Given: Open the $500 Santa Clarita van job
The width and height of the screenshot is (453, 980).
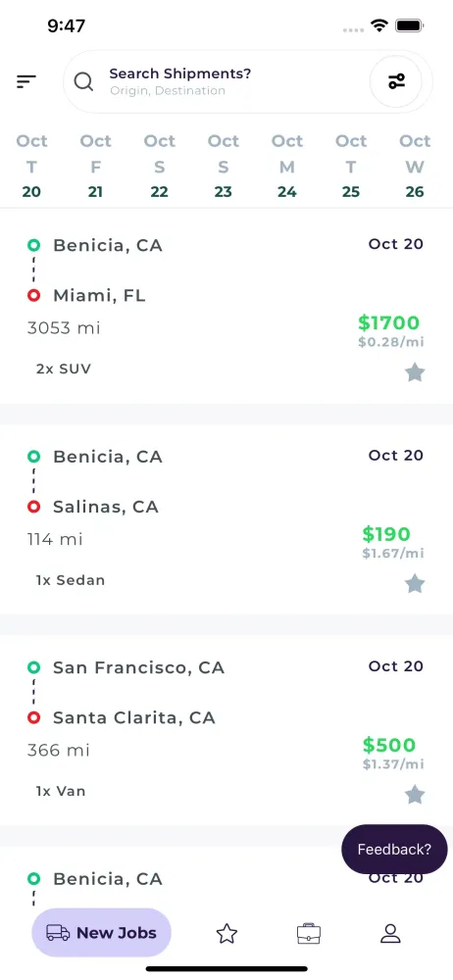Looking at the screenshot, I should click(226, 730).
